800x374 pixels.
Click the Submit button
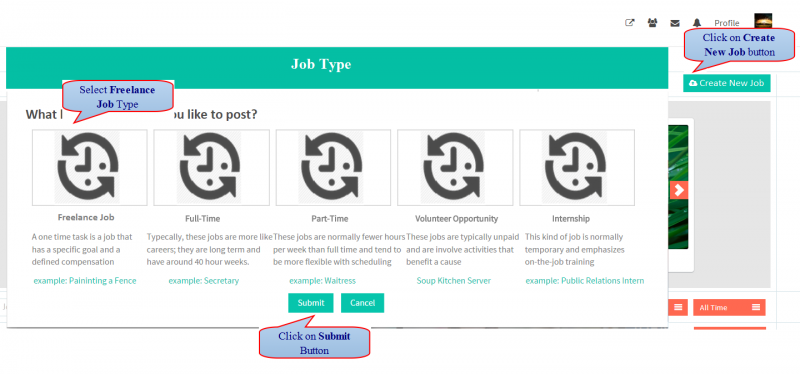click(311, 303)
